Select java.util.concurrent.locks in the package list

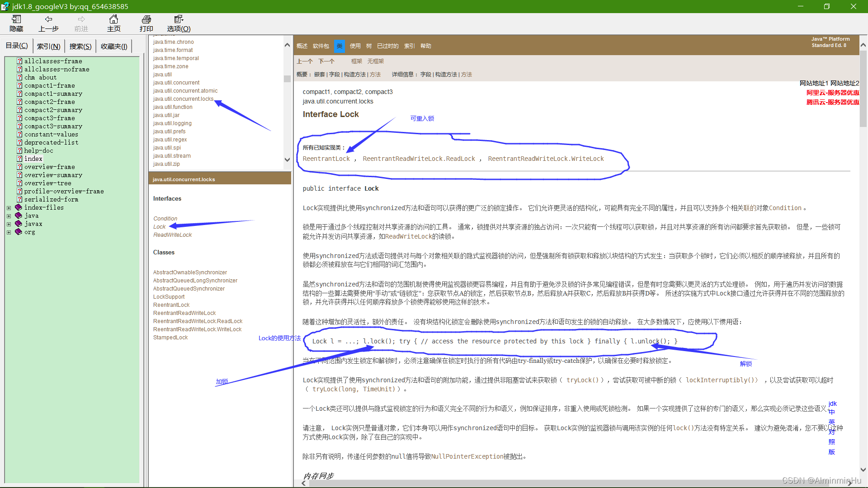[183, 99]
